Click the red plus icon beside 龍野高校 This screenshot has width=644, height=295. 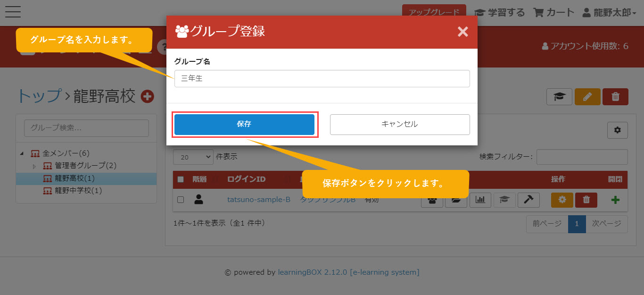pyautogui.click(x=148, y=96)
